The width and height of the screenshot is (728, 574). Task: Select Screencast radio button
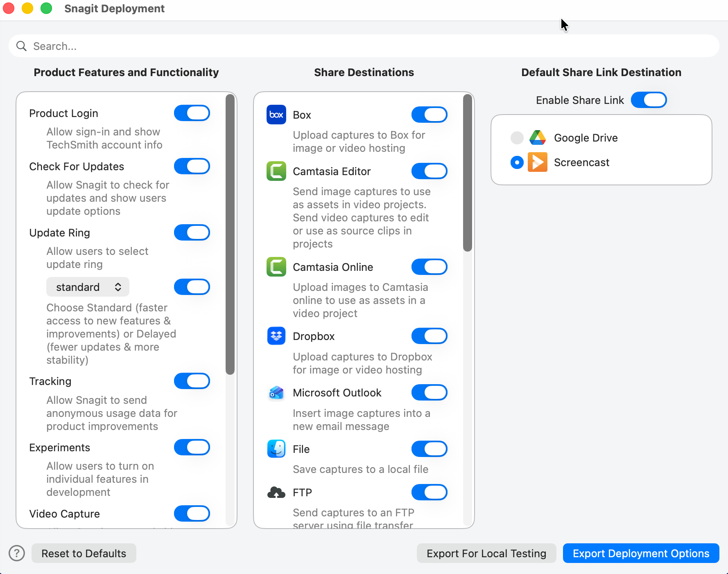click(x=517, y=162)
